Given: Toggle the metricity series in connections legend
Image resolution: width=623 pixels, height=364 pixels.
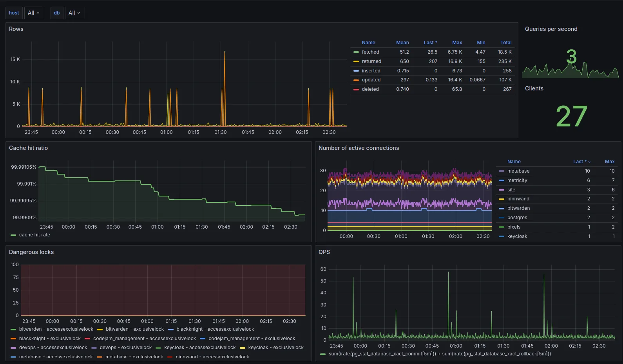Looking at the screenshot, I should pyautogui.click(x=517, y=180).
